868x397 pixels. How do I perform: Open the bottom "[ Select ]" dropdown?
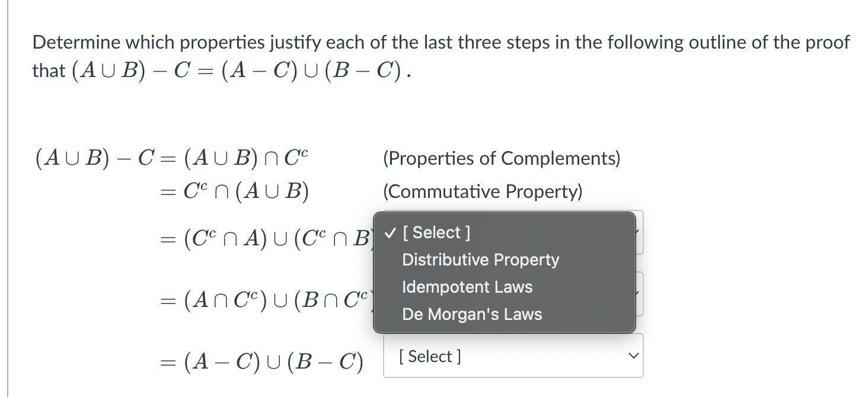coord(512,356)
